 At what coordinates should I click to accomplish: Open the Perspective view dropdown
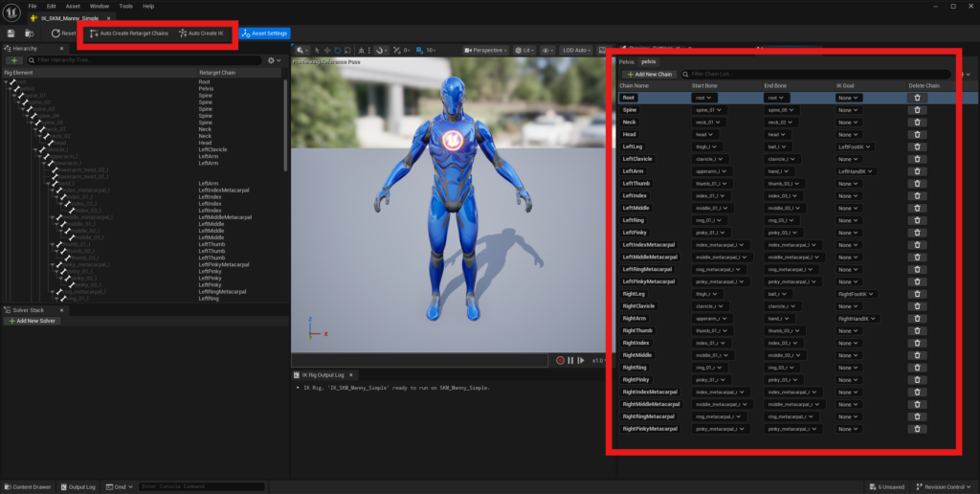487,50
